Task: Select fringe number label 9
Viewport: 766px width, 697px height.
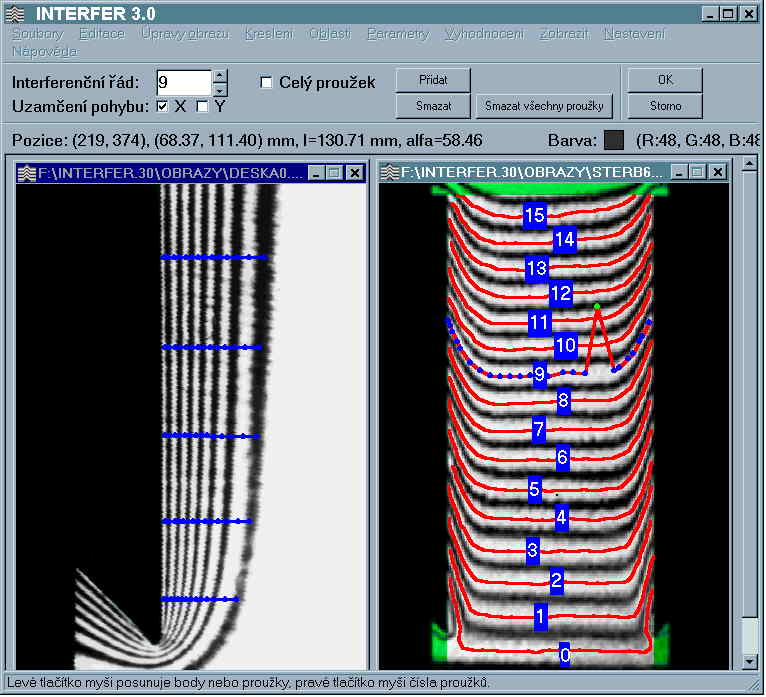Action: point(540,375)
